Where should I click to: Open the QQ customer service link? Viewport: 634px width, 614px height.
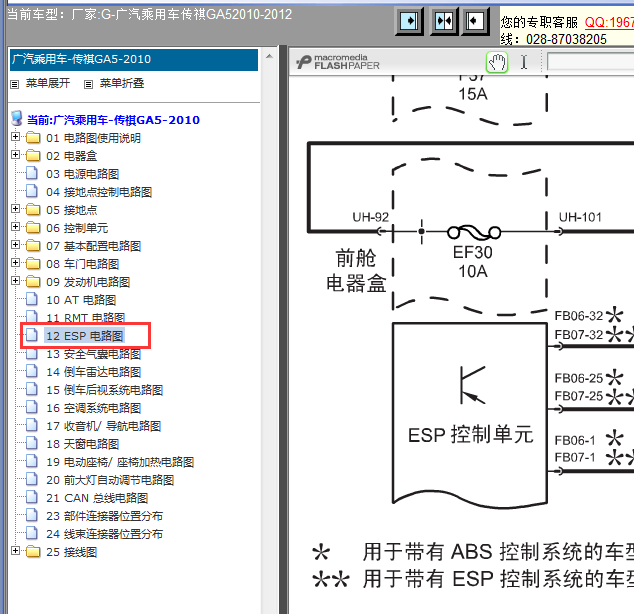click(609, 22)
